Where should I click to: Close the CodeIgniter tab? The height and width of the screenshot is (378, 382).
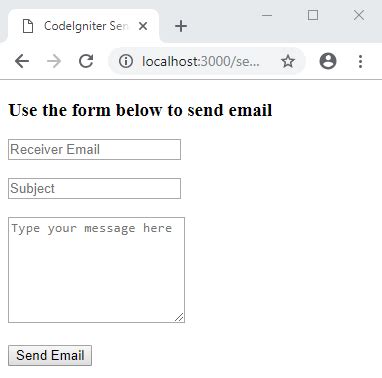click(143, 26)
